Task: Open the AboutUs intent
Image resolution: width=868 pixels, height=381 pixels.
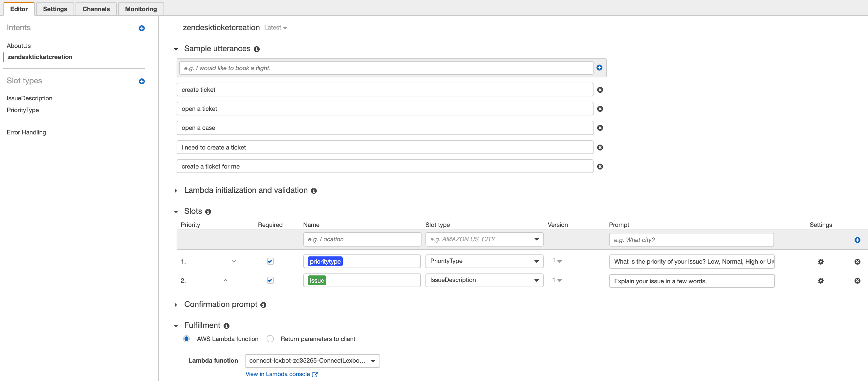Action: pos(18,46)
